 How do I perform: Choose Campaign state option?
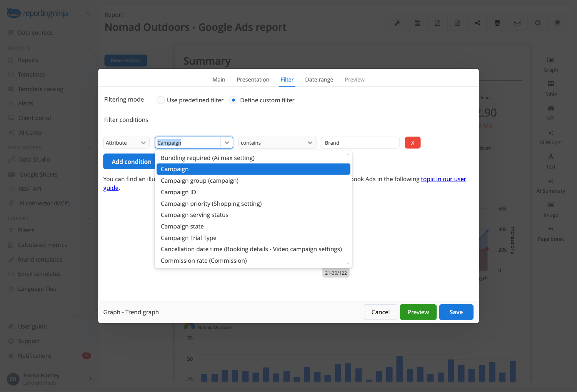[x=253, y=226]
